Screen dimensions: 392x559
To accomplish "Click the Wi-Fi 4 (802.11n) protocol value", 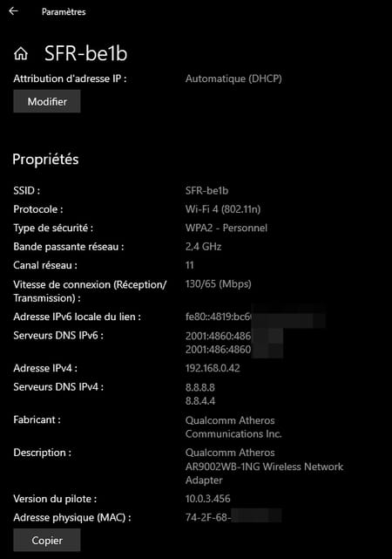I will click(223, 209).
